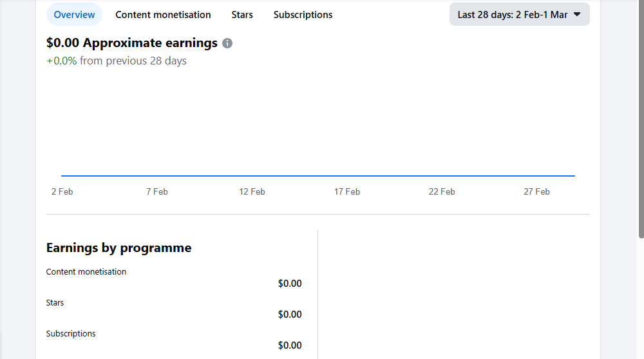Viewport: 644px width, 359px height.
Task: Click the +0.0% change percentage text
Action: [x=62, y=61]
